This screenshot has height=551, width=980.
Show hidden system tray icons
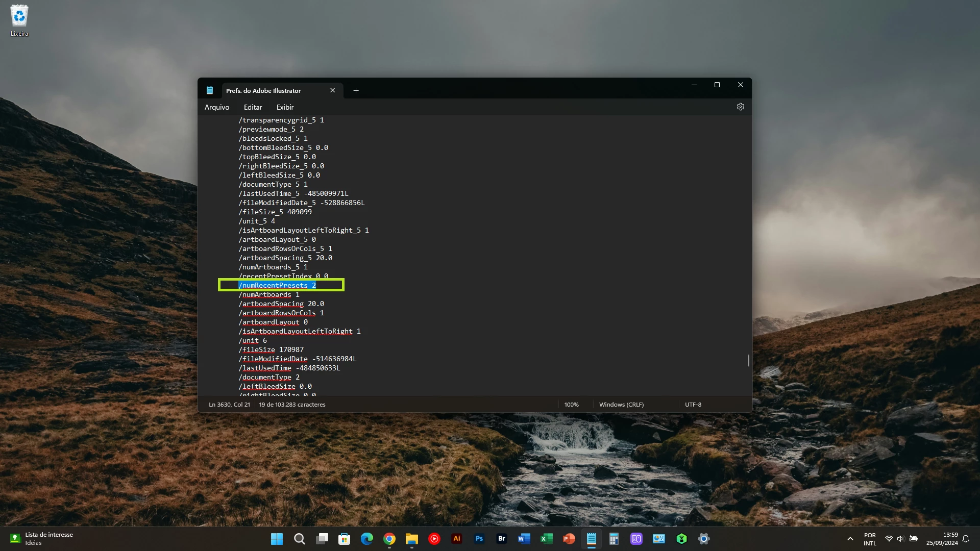(x=850, y=539)
